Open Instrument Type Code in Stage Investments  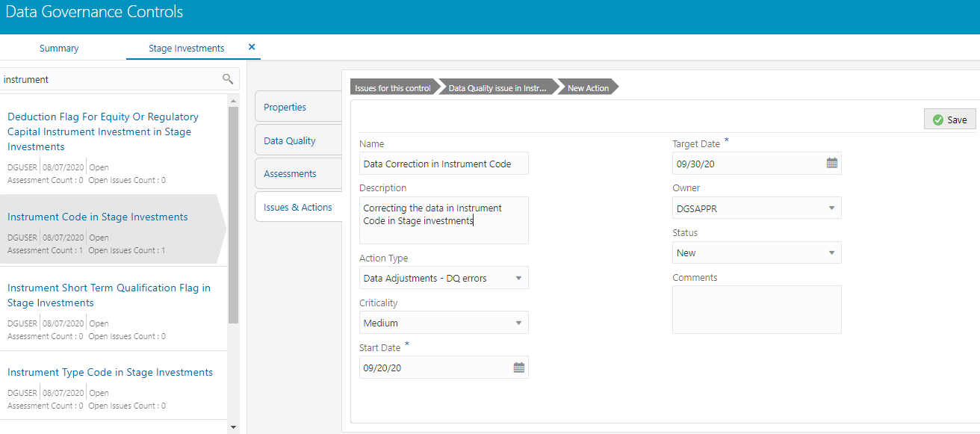(x=110, y=372)
